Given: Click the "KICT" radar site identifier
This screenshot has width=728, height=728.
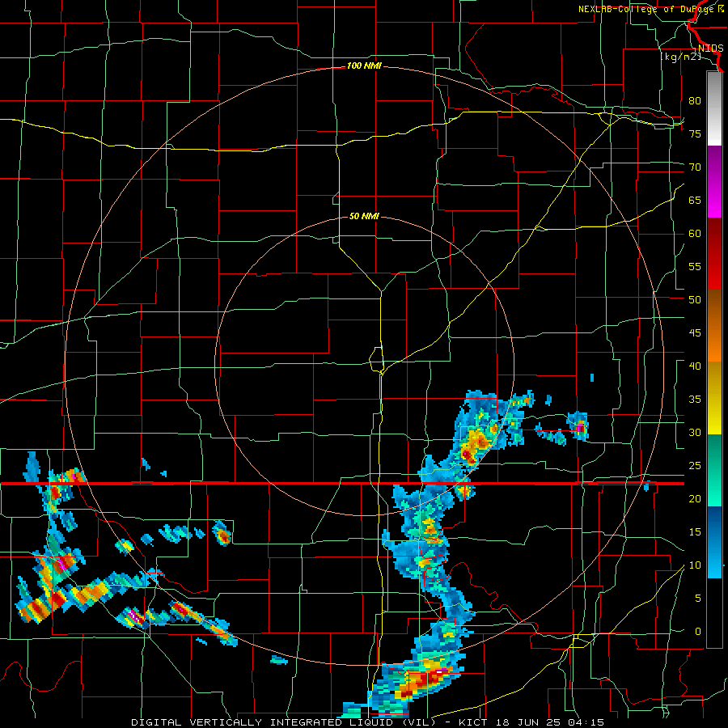Looking at the screenshot, I should 473,722.
